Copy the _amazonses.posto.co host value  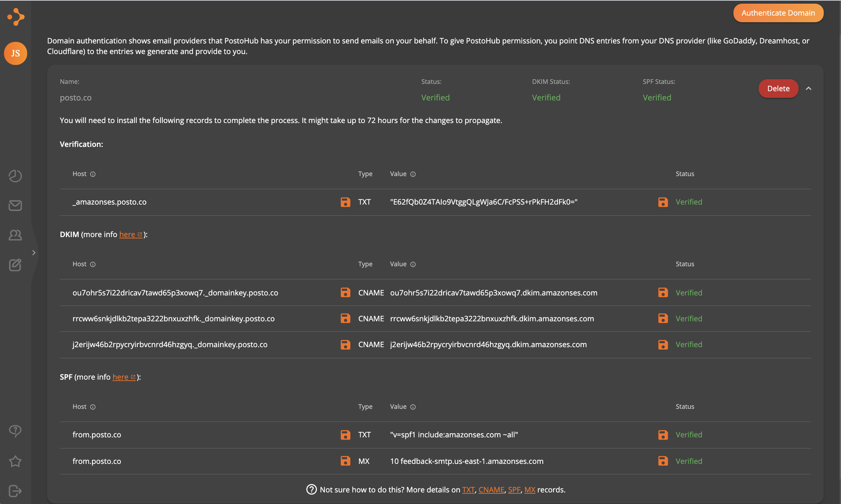click(345, 202)
